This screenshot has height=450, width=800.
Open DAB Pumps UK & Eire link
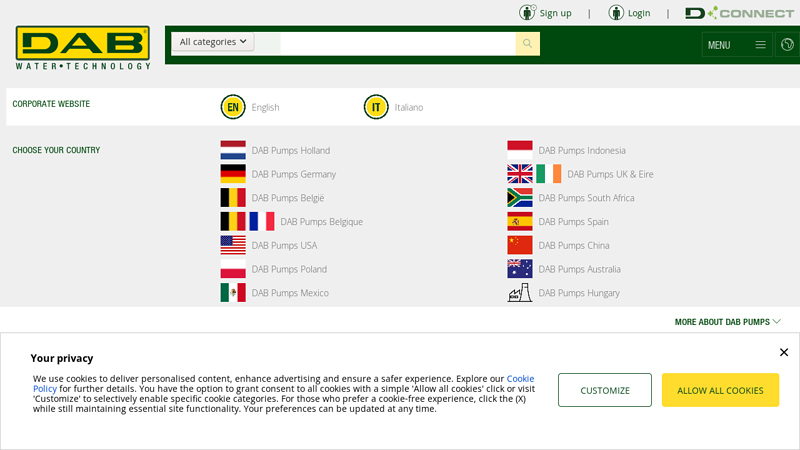coord(610,174)
